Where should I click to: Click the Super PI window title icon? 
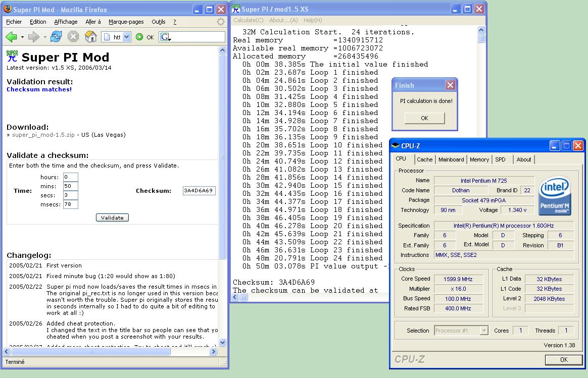[x=235, y=9]
